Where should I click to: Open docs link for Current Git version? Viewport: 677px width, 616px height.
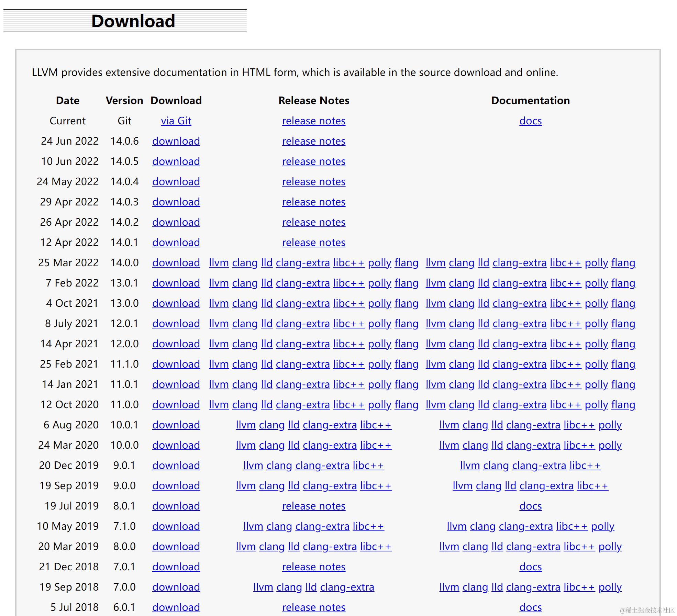530,121
